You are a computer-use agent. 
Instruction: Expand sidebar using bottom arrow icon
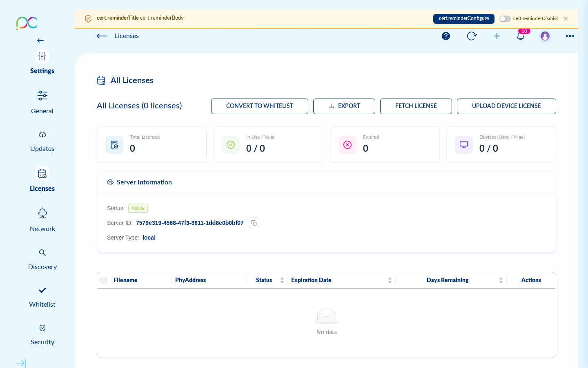click(21, 363)
